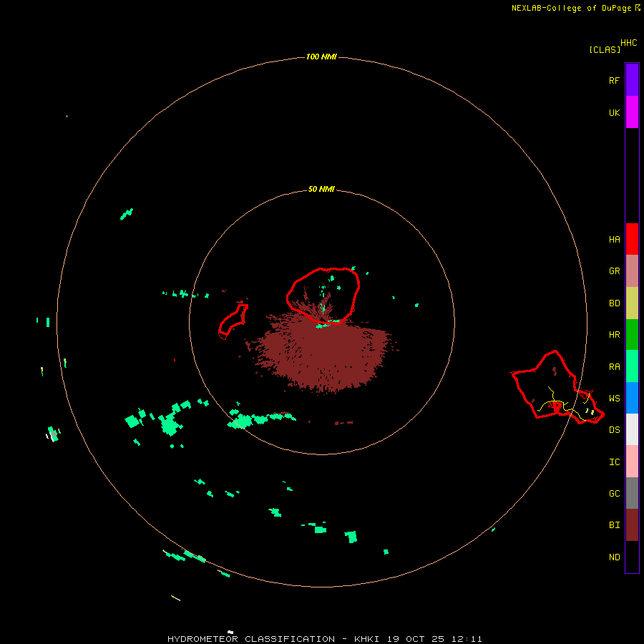The height and width of the screenshot is (644, 644).
Task: Click the ND black legend swatch
Action: coord(632,557)
